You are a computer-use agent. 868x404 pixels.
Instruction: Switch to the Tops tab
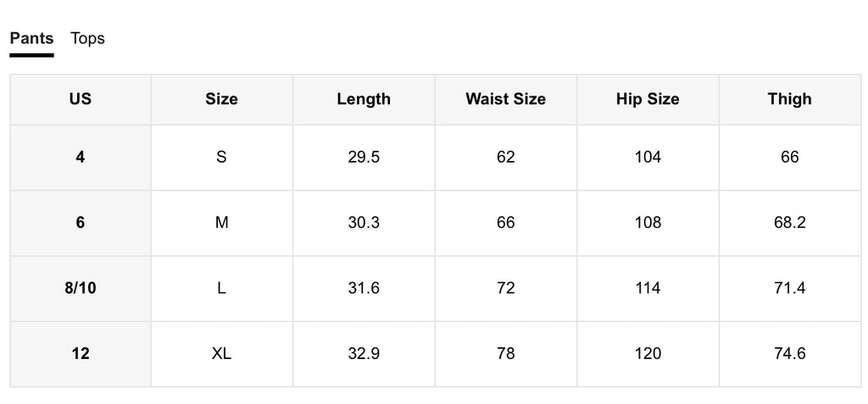coord(87,39)
